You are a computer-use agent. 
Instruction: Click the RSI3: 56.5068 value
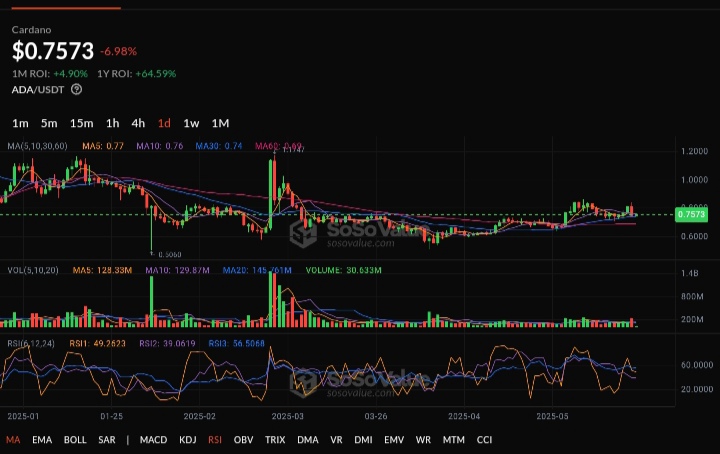click(236, 343)
